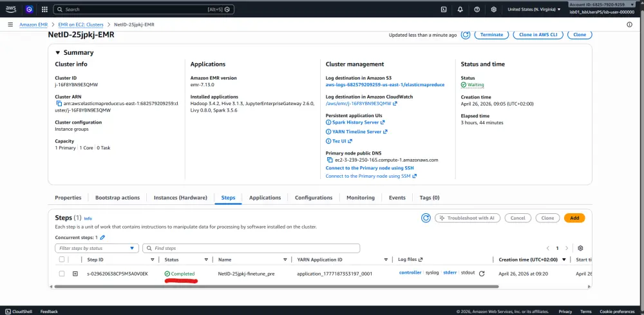Show info for Spark History Server
The height and width of the screenshot is (315, 644).
coord(328,122)
